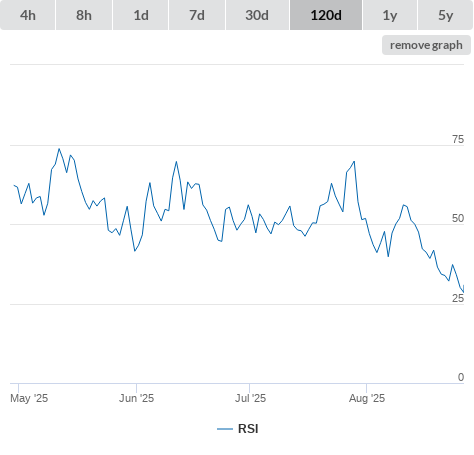Screen dimensions: 474x455
Task: Select the 4h time range tab
Action: click(28, 15)
